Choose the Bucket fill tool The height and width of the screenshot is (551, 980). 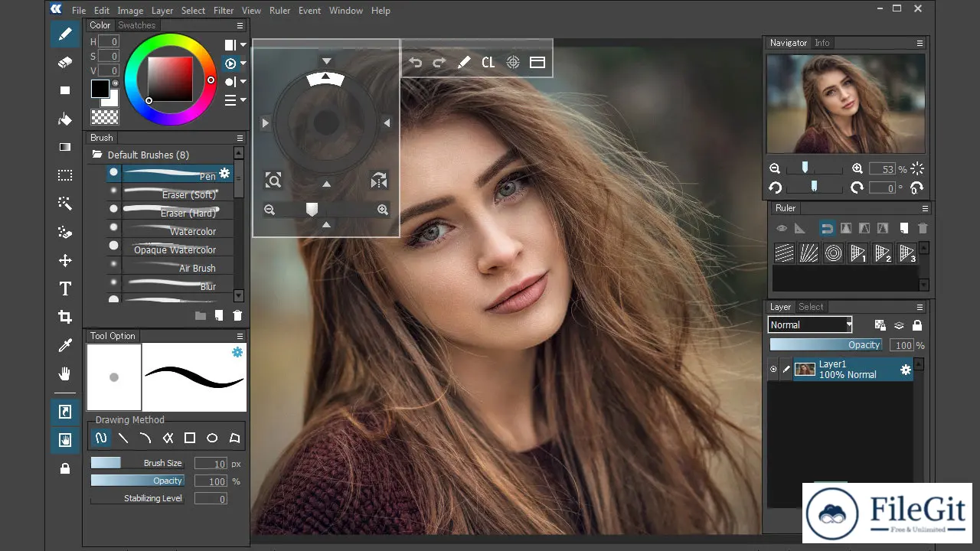[65, 119]
